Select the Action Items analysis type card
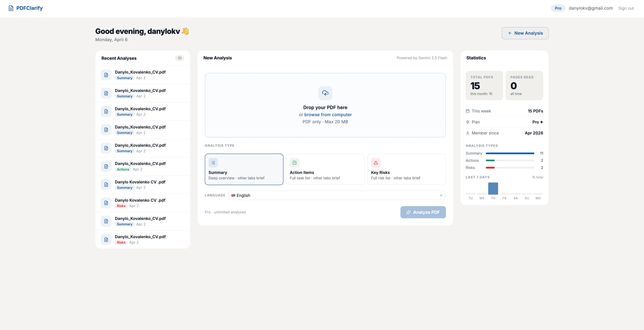 click(x=325, y=169)
